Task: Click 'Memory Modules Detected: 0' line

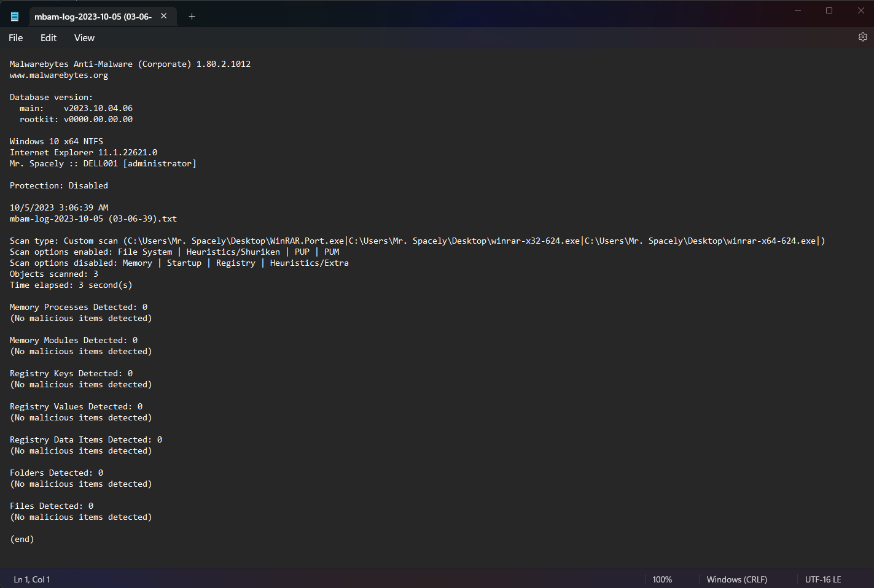Action: click(x=74, y=340)
